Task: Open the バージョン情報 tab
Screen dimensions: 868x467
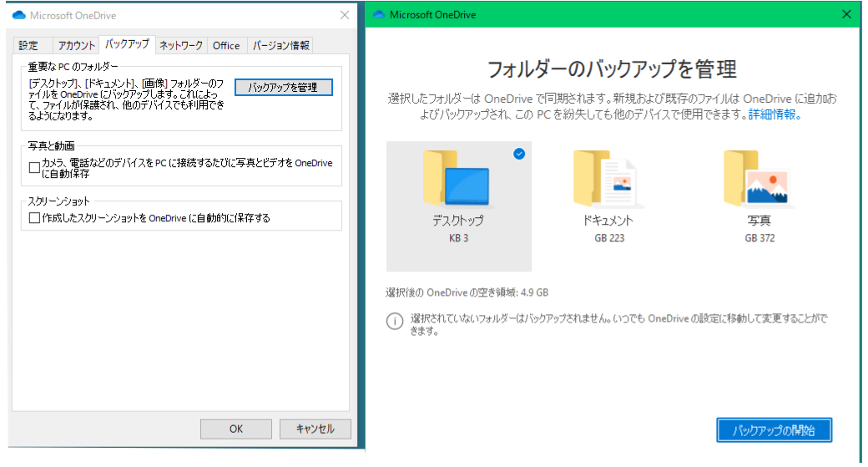Action: click(281, 45)
